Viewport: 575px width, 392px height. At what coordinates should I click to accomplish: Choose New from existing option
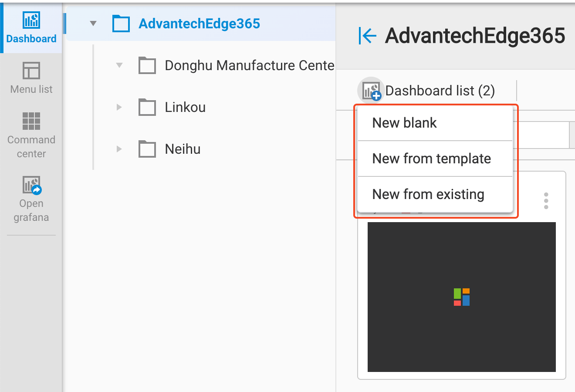(x=428, y=194)
